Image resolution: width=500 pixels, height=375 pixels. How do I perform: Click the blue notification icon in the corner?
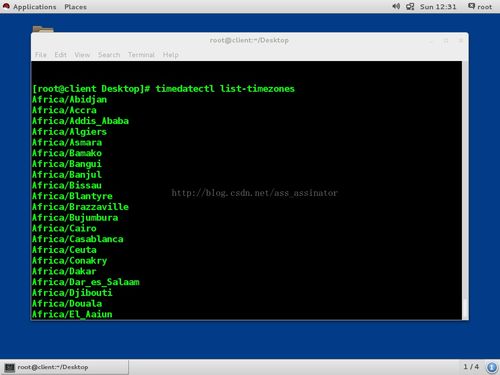[492, 367]
